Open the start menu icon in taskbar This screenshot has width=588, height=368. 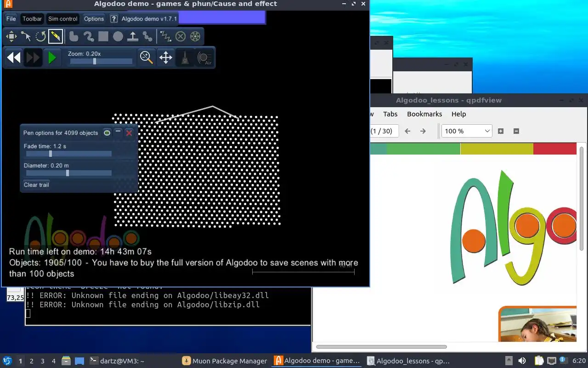pyautogui.click(x=7, y=361)
